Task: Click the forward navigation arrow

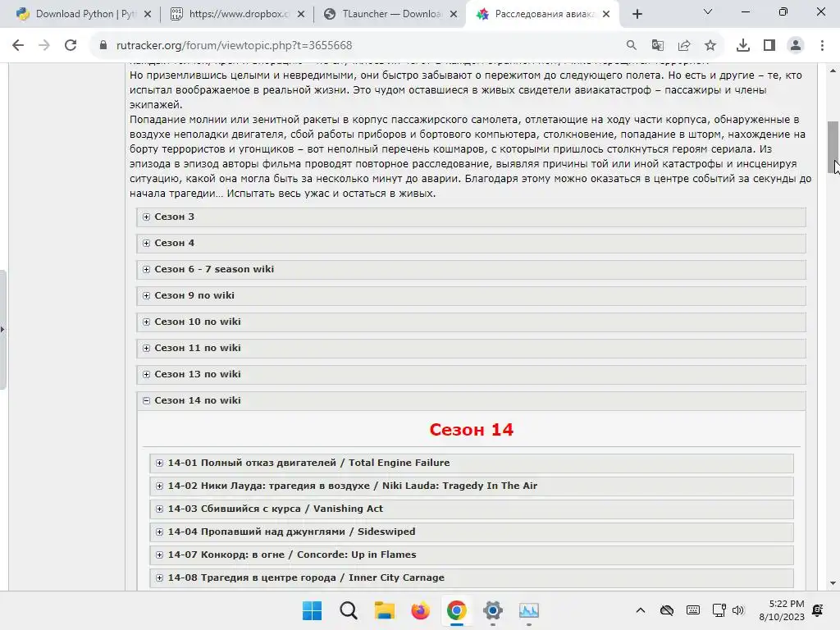Action: 44,46
